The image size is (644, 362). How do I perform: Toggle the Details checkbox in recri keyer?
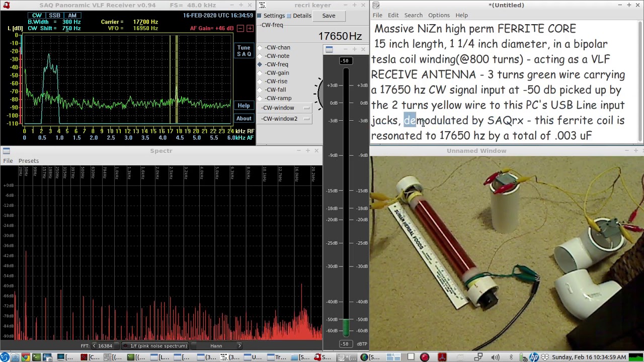pos(299,16)
